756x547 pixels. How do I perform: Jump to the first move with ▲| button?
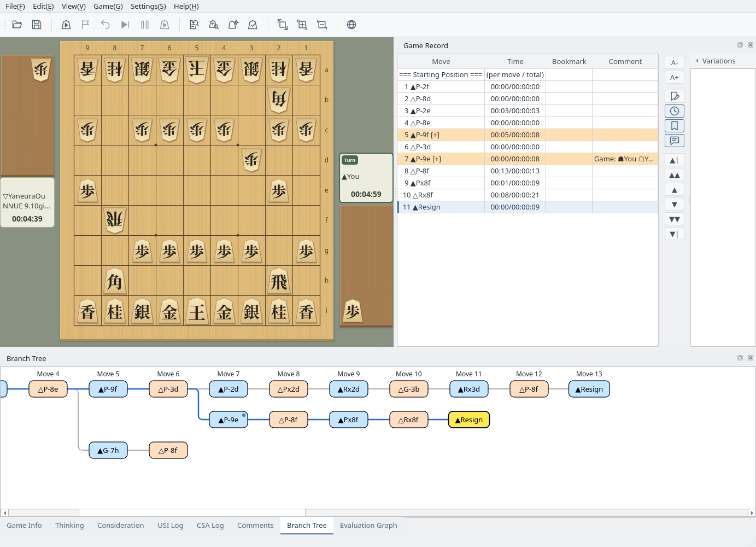[x=675, y=160]
